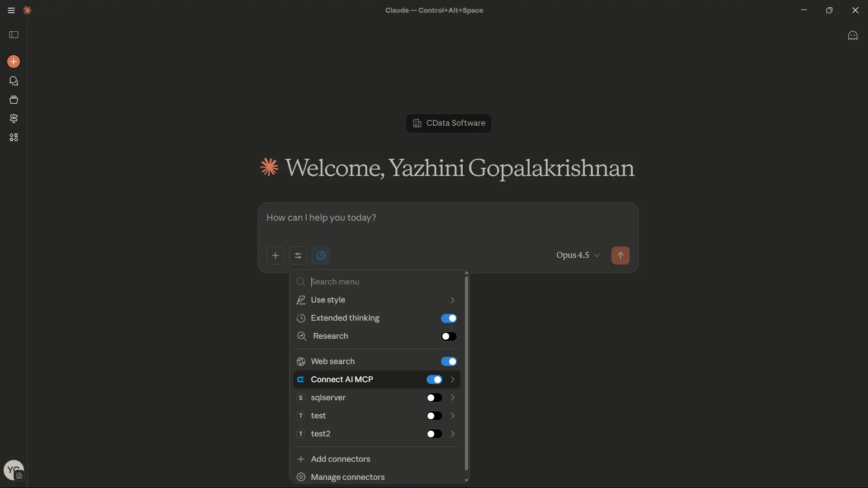Turn off the Web search toggle
Viewport: 868px width, 488px height.
(449, 361)
